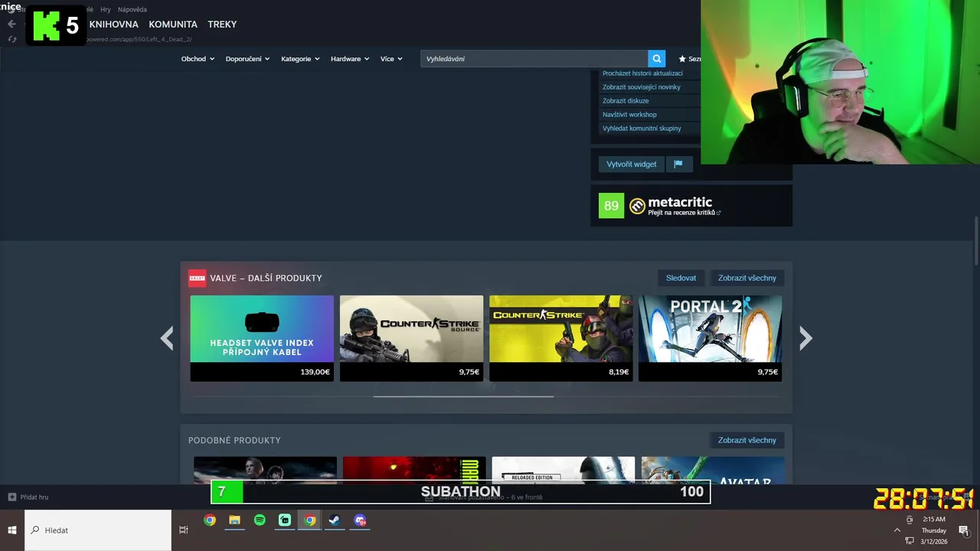
Task: Go to previous Valve products with left arrow
Action: [x=167, y=337]
